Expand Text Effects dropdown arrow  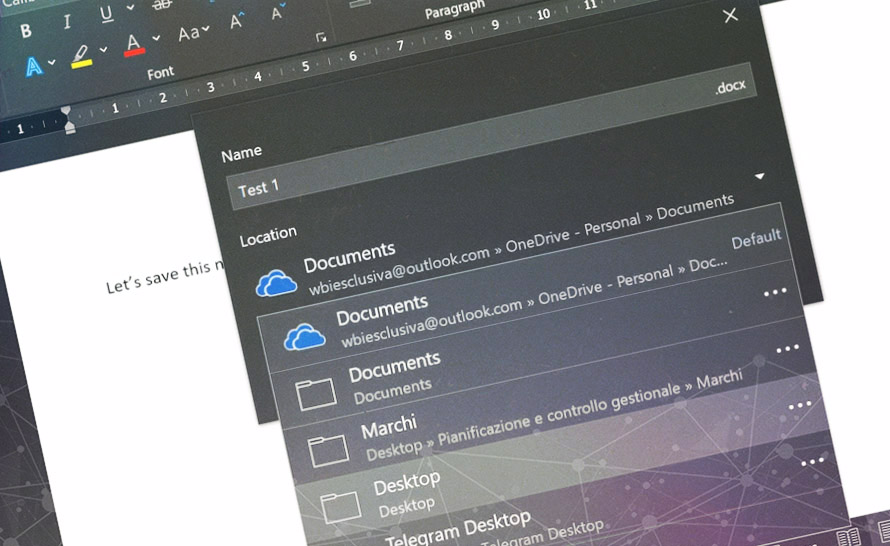coord(52,61)
